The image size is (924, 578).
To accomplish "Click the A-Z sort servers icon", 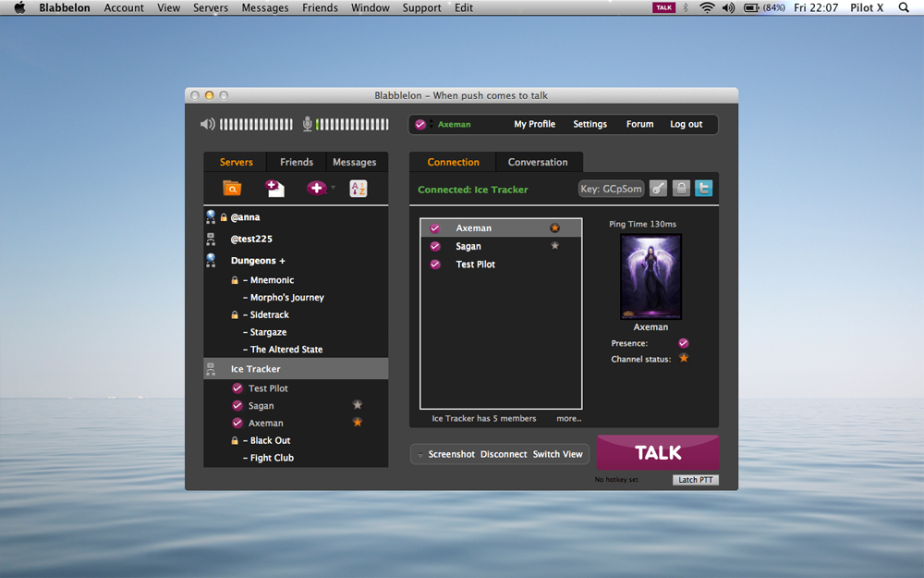I will 359,189.
